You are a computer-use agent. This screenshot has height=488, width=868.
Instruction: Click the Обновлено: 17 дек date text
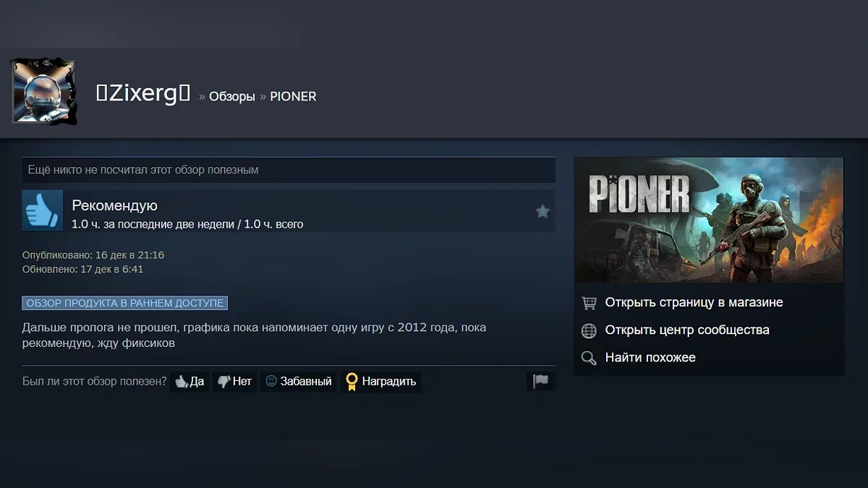83,269
